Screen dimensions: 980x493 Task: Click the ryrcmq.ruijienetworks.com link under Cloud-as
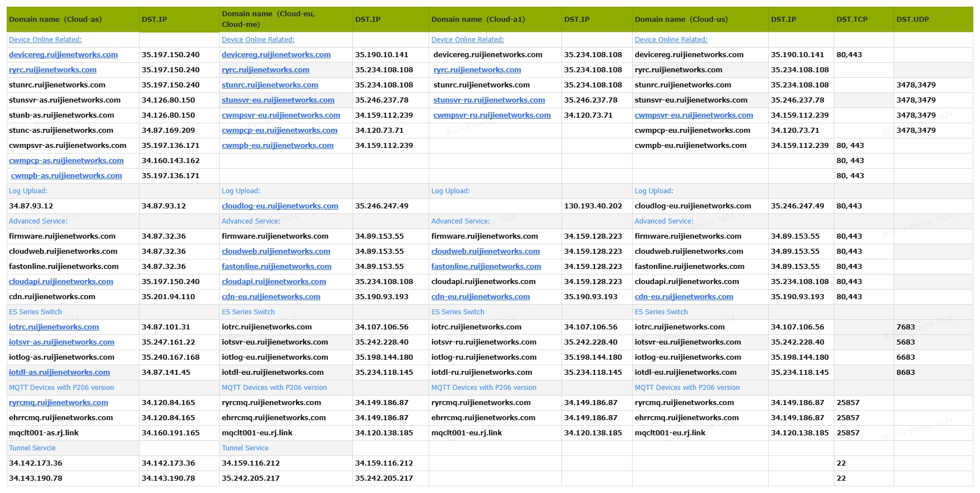[x=58, y=403]
